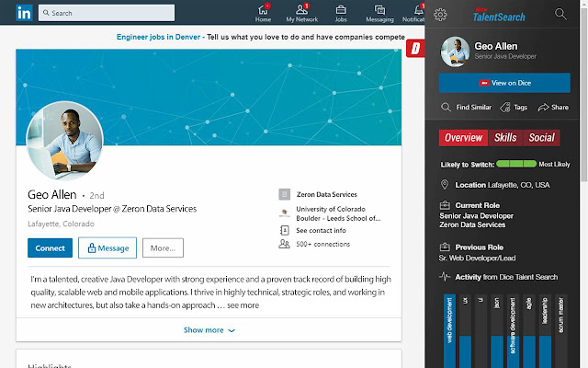This screenshot has width=588, height=368.
Task: Click the TalentSearch magnifier search icon
Action: (560, 15)
